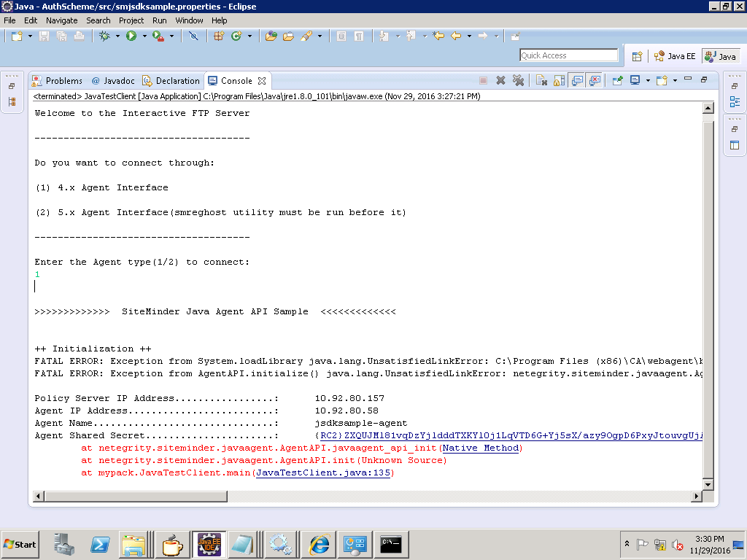747x560 pixels.
Task: Open the Window menu
Action: (x=189, y=20)
